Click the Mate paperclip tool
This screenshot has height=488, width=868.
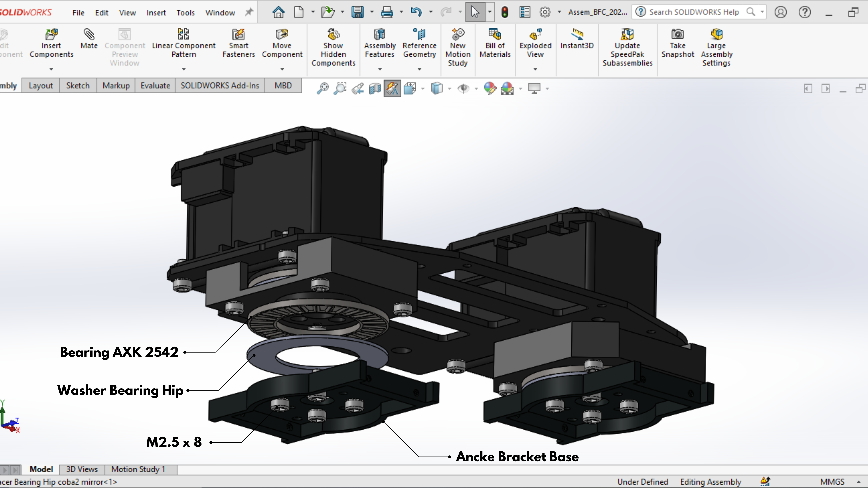[89, 39]
